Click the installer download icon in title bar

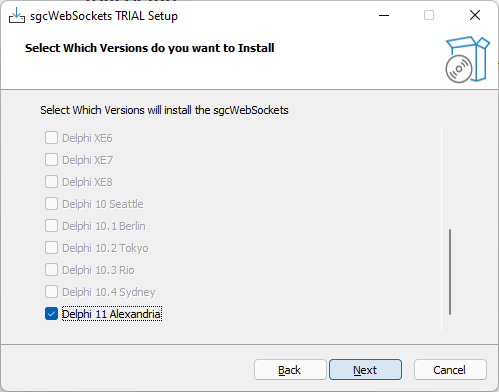(17, 15)
